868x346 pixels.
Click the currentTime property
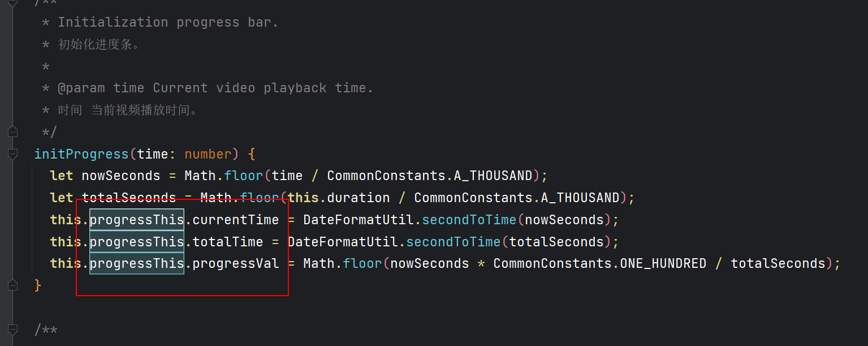[236, 220]
